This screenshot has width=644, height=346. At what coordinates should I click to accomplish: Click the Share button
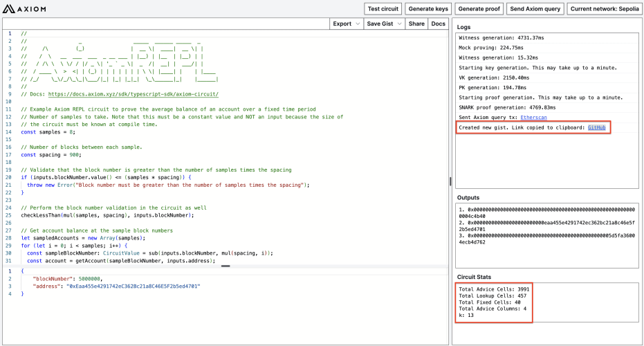[x=416, y=24]
